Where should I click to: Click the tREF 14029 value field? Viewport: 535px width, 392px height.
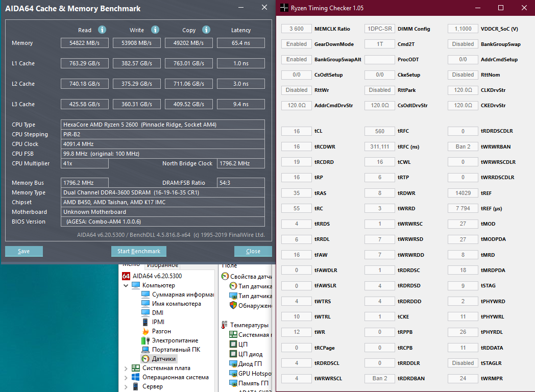[x=463, y=193]
